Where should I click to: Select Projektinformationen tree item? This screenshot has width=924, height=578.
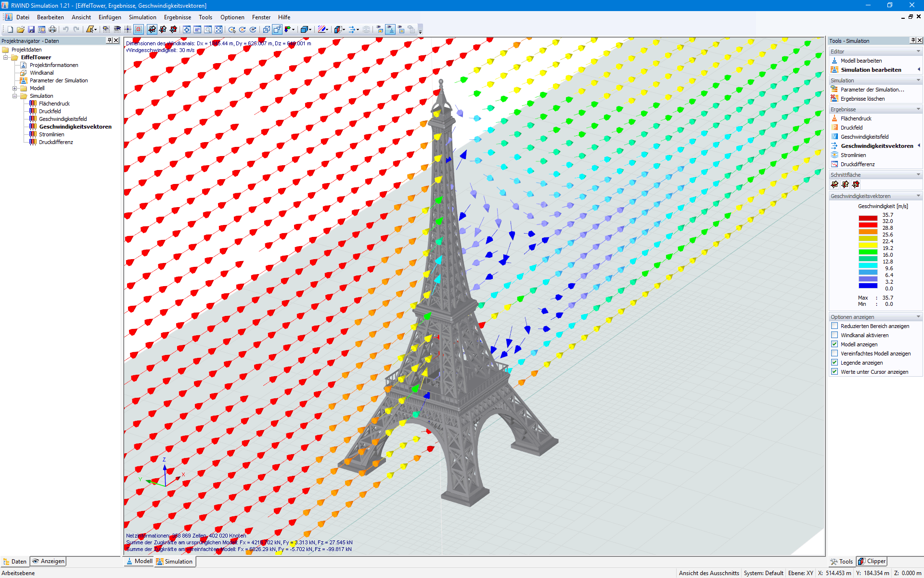54,65
